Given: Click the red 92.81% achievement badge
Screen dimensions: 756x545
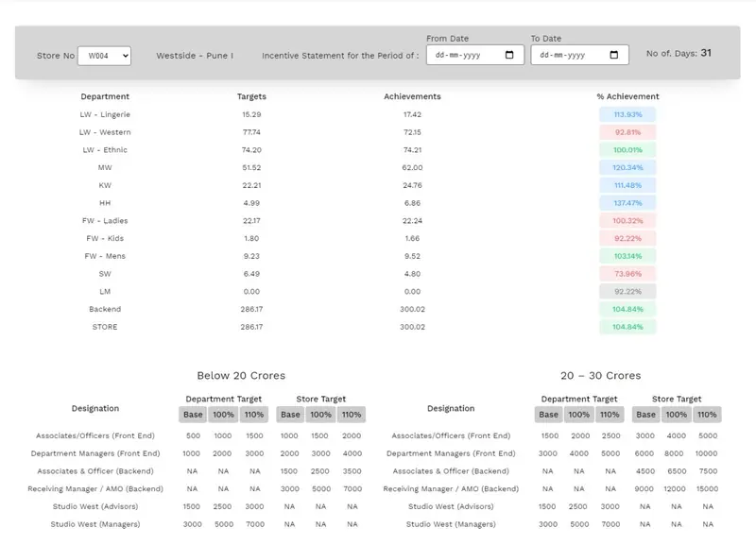Looking at the screenshot, I should point(627,132).
